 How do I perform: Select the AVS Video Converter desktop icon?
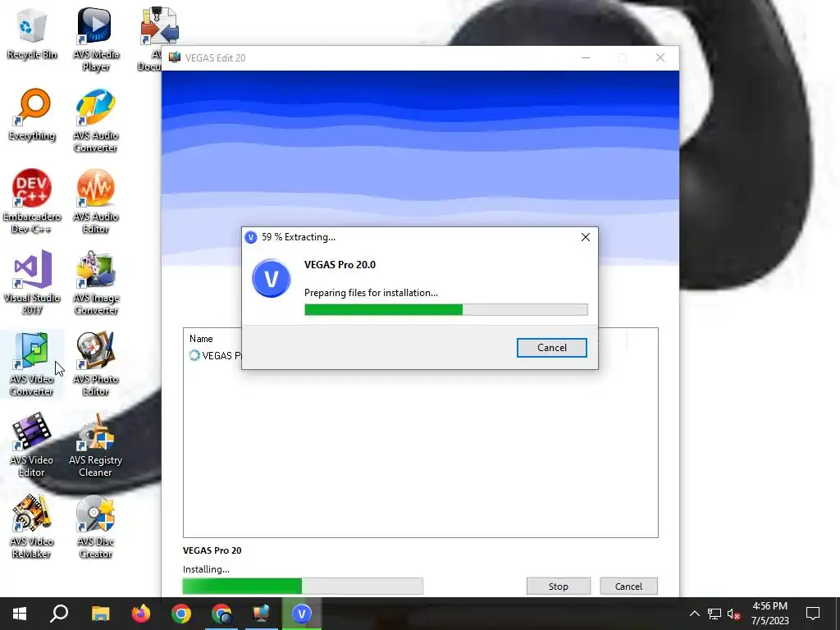pyautogui.click(x=32, y=363)
